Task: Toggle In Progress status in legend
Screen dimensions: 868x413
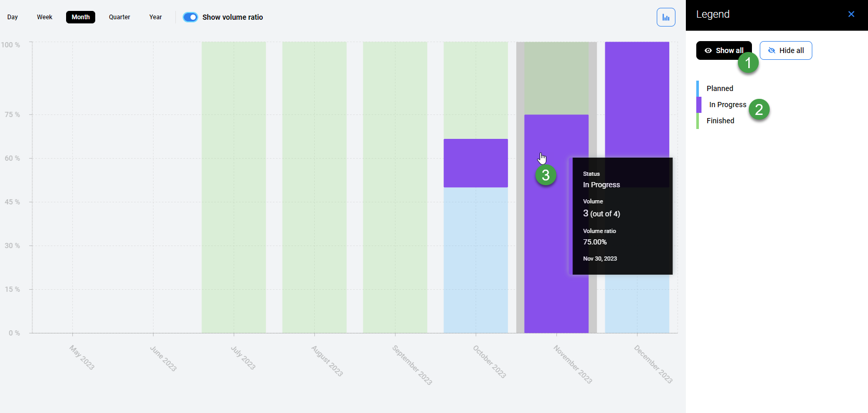Action: (x=727, y=105)
